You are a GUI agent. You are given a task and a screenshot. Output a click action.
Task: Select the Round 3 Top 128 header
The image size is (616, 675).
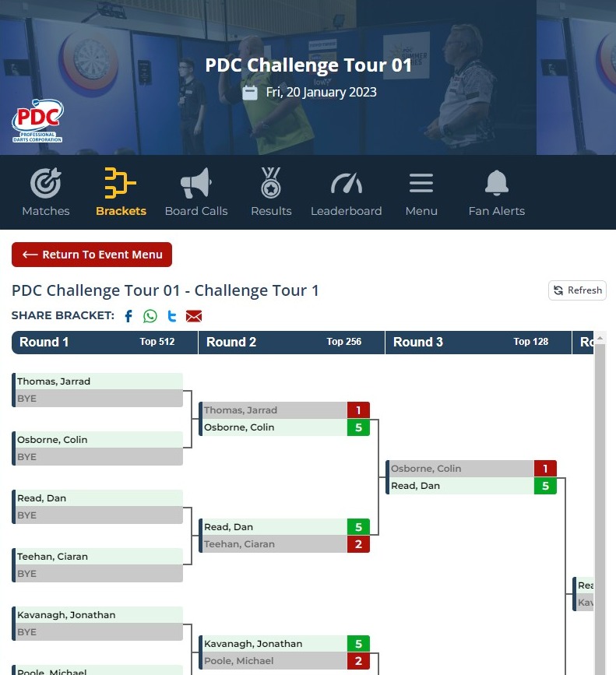coord(477,342)
